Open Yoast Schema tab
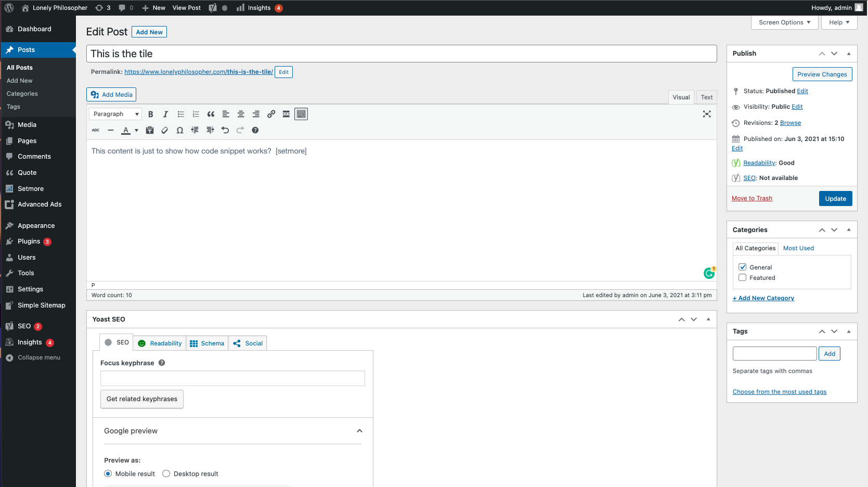The image size is (868, 487). tap(207, 343)
